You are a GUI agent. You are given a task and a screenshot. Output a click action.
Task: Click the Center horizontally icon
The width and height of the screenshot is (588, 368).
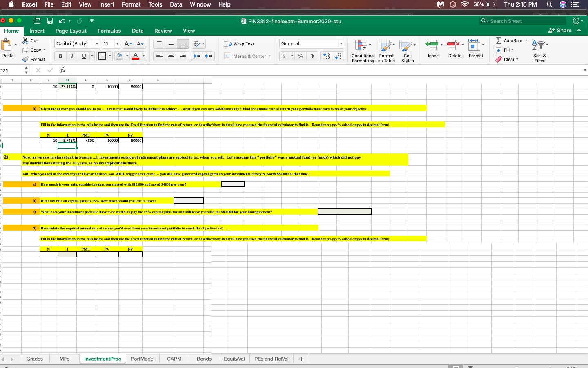pos(171,56)
